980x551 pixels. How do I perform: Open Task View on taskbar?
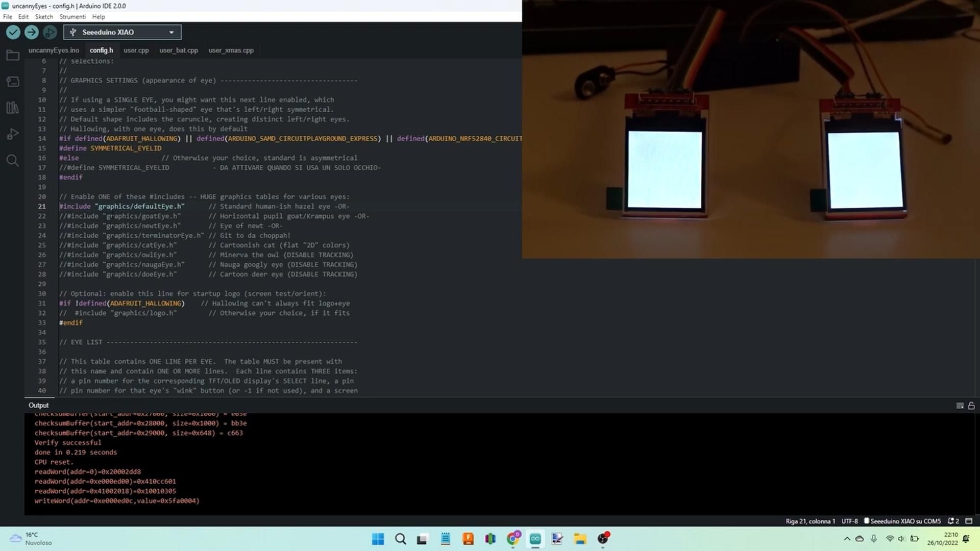coord(422,539)
